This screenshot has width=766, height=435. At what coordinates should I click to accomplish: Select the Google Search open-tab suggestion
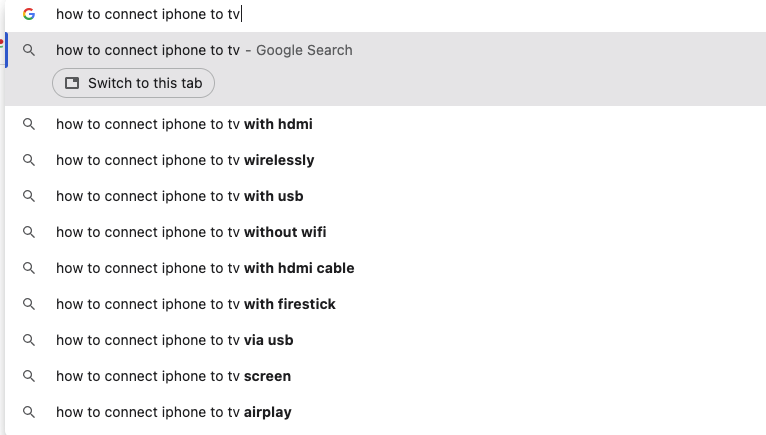click(204, 50)
